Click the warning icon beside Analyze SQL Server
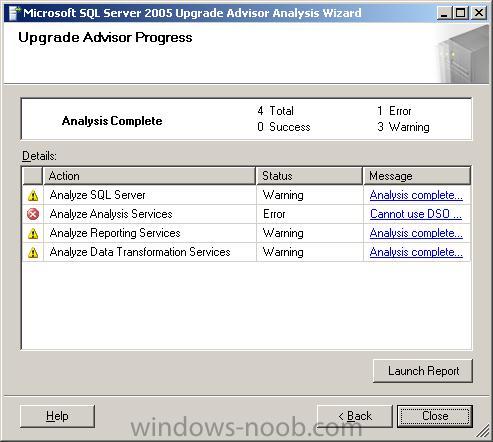493x442 pixels. point(33,195)
